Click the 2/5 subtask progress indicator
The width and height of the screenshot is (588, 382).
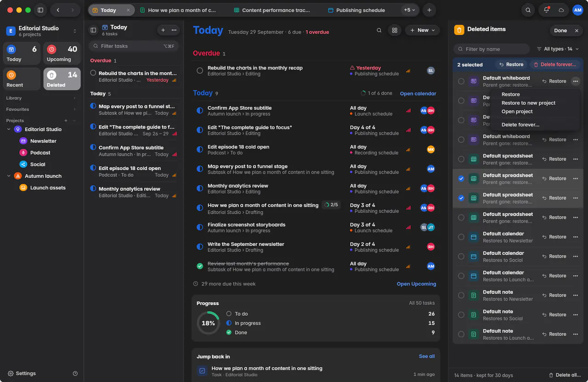click(x=331, y=205)
